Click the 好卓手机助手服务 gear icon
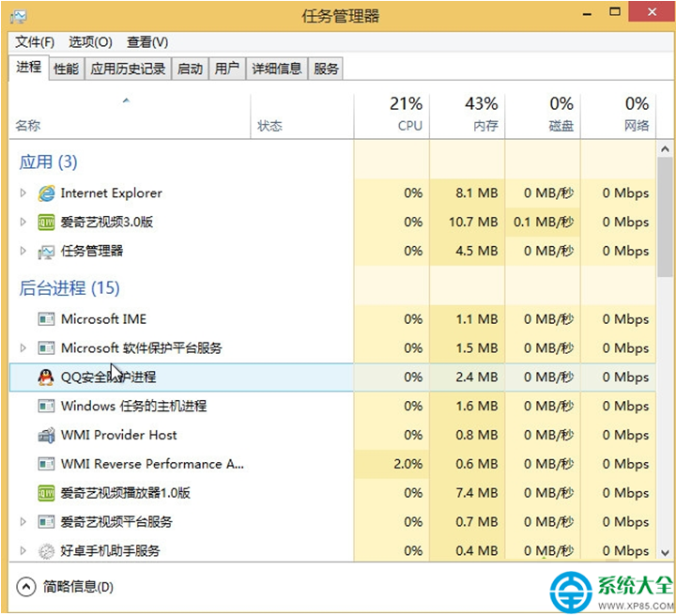The height and width of the screenshot is (616, 676). pyautogui.click(x=46, y=551)
